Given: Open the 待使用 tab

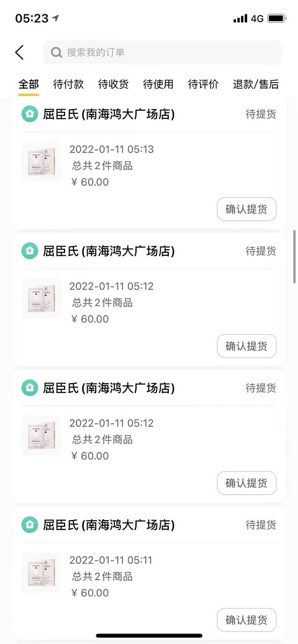Looking at the screenshot, I should pyautogui.click(x=158, y=84).
